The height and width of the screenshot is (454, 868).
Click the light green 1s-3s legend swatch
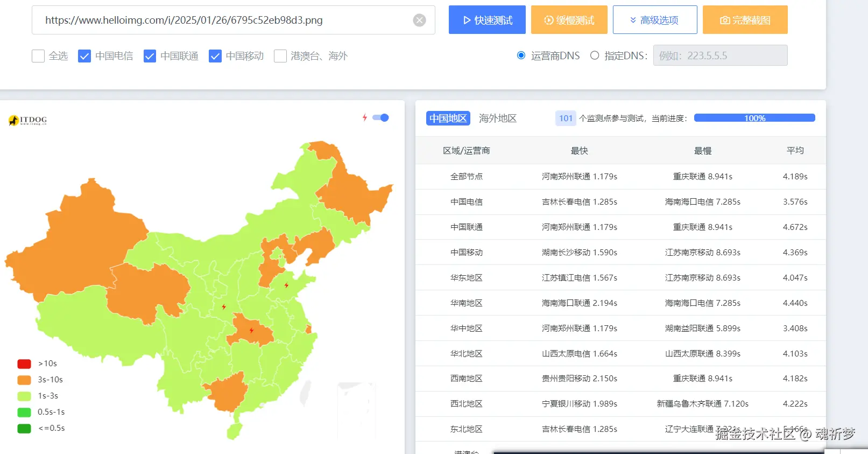coord(24,396)
